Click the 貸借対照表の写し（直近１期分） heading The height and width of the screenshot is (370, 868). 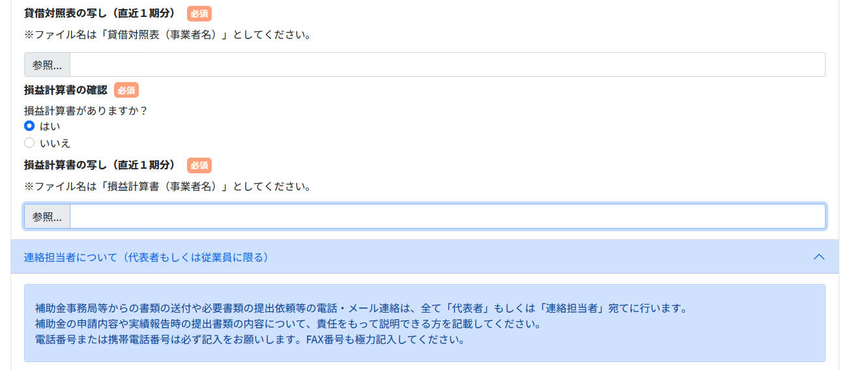point(100,13)
